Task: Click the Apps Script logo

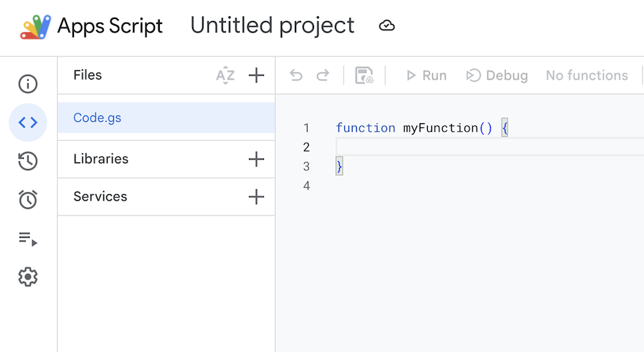Action: (x=36, y=27)
